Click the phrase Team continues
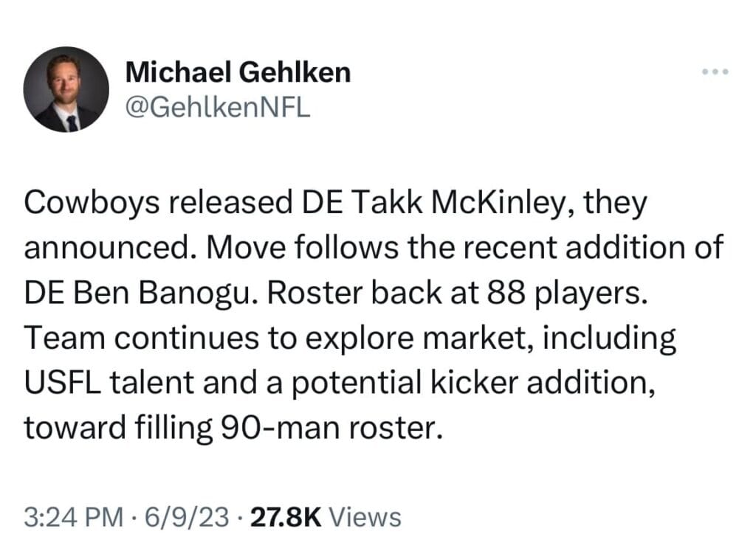This screenshot has width=756, height=551. click(141, 338)
